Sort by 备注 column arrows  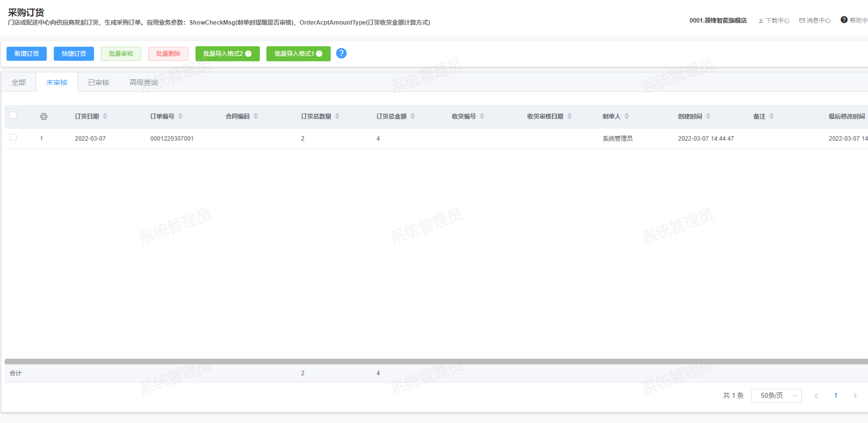(771, 116)
